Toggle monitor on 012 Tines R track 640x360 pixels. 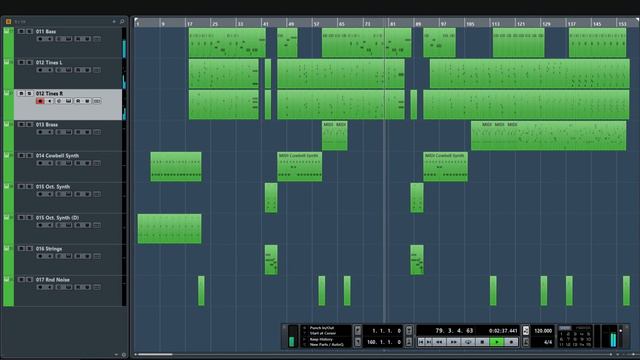coord(49,101)
